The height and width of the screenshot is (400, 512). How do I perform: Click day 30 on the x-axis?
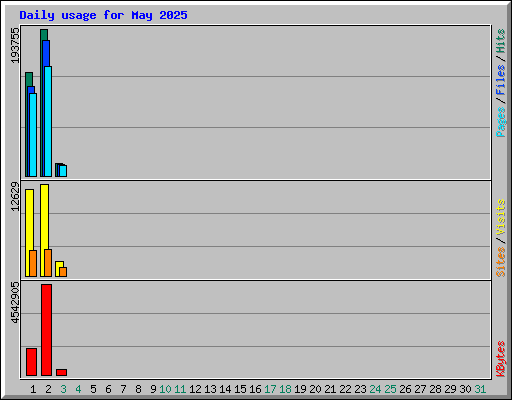[465, 389]
